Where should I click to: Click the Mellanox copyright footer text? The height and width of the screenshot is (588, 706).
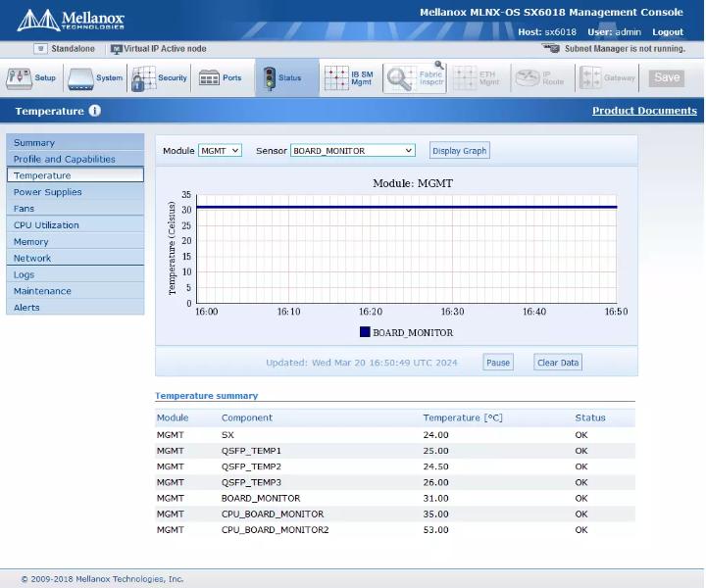102,579
